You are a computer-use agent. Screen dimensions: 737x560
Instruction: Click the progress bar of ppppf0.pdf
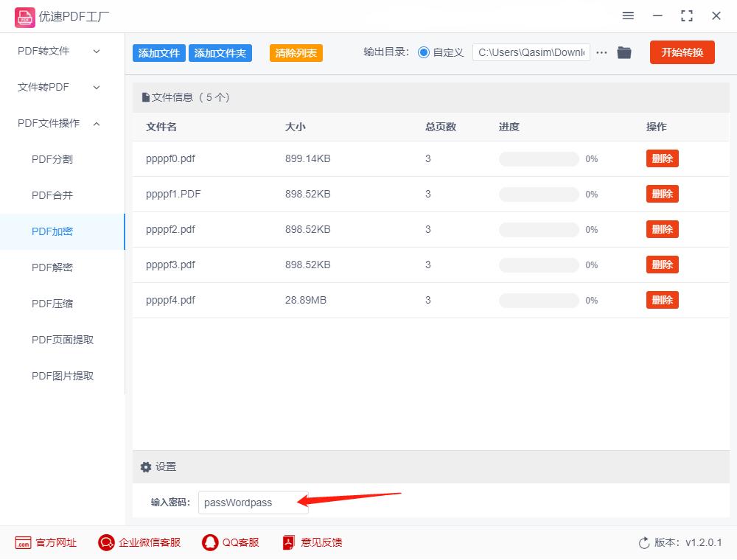(538, 158)
